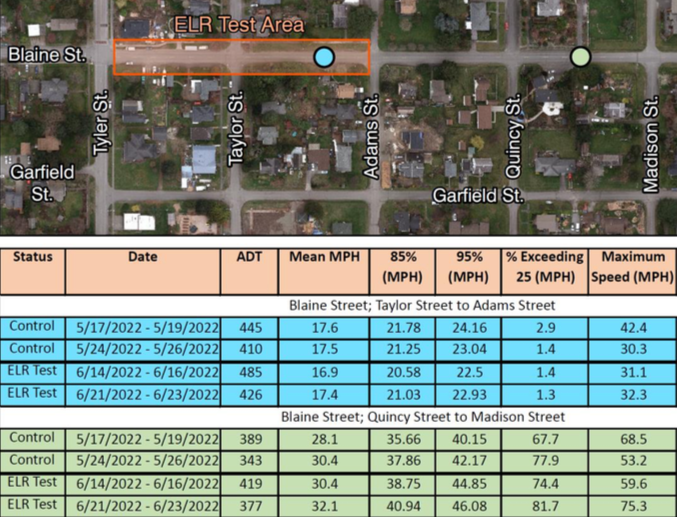This screenshot has width=677, height=519.
Task: Select the ADT cell showing 445
Action: 248,327
